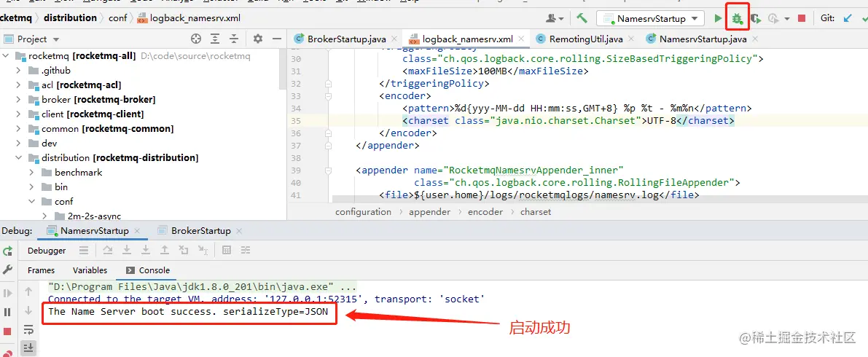
Task: Switch to NamesrvStartup.java editor tab
Action: tap(703, 39)
